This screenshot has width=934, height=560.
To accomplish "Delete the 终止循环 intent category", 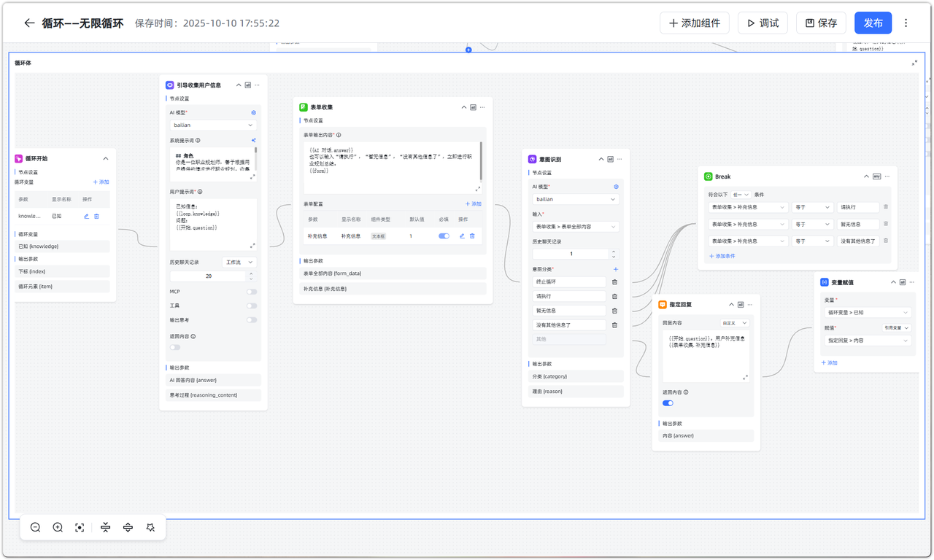I will pyautogui.click(x=614, y=281).
